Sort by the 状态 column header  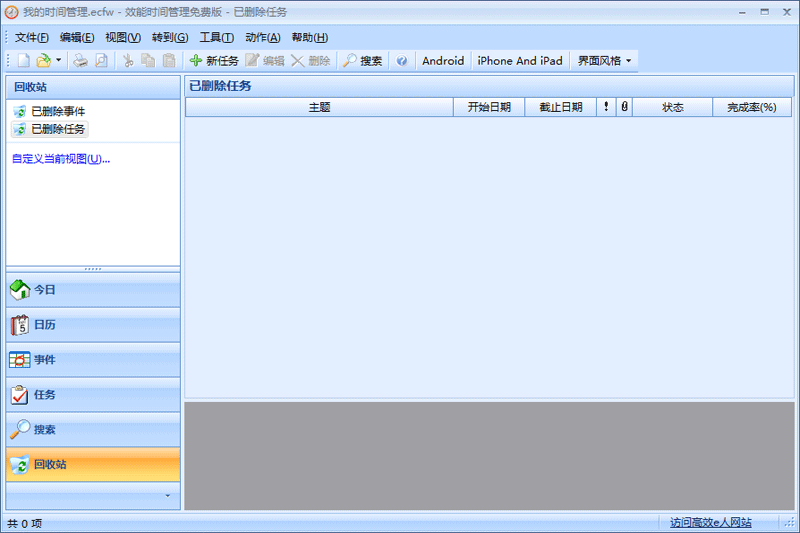672,107
